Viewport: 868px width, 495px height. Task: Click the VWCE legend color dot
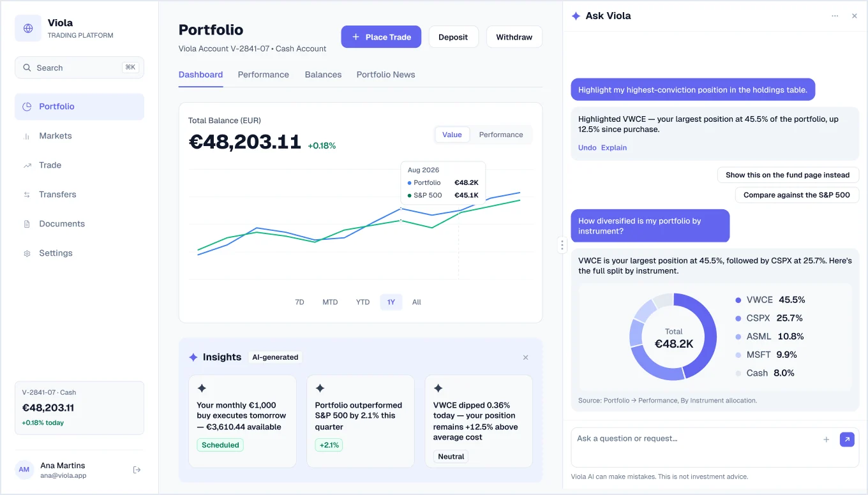[738, 300]
